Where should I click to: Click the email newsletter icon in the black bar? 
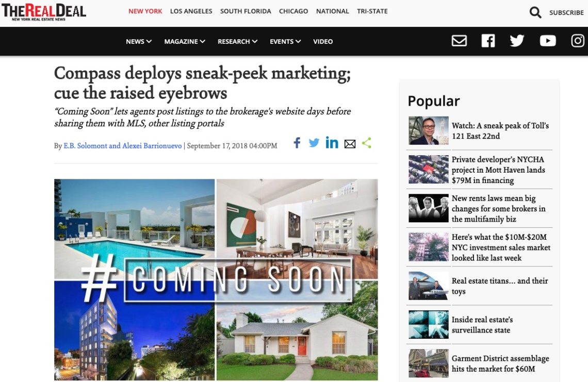coord(459,41)
